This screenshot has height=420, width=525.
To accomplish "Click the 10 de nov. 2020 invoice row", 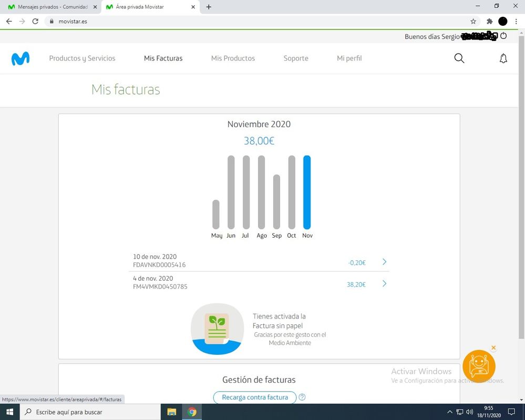I will click(x=259, y=261).
